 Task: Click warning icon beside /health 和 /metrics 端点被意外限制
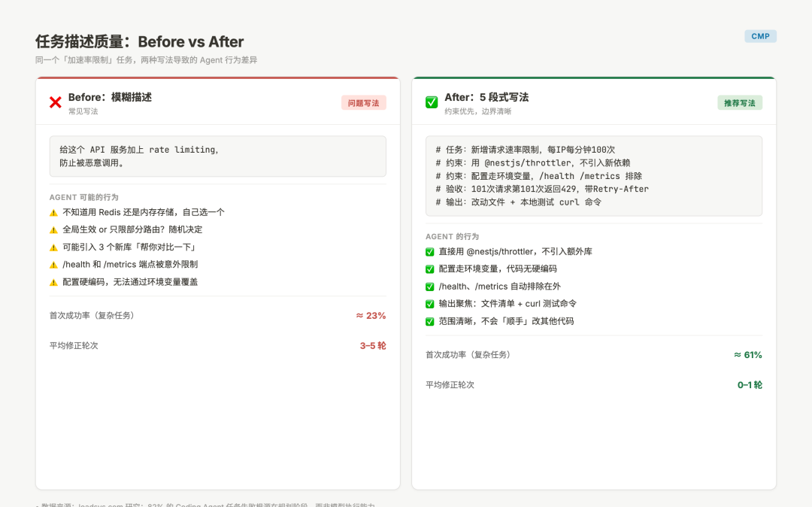tap(53, 265)
